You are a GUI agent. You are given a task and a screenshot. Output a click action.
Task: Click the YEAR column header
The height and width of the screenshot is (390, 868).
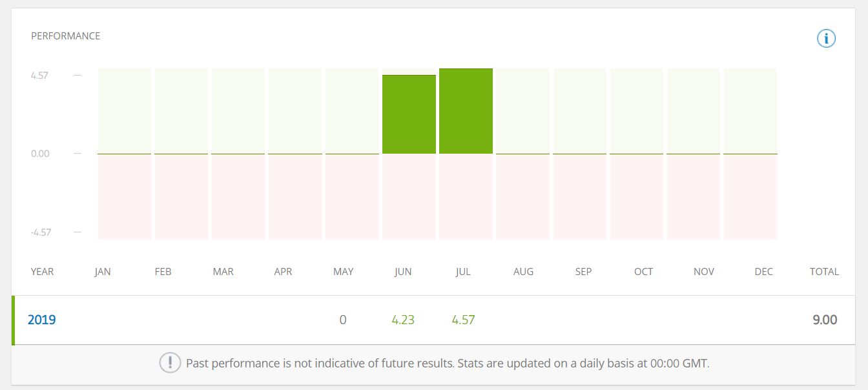click(42, 272)
